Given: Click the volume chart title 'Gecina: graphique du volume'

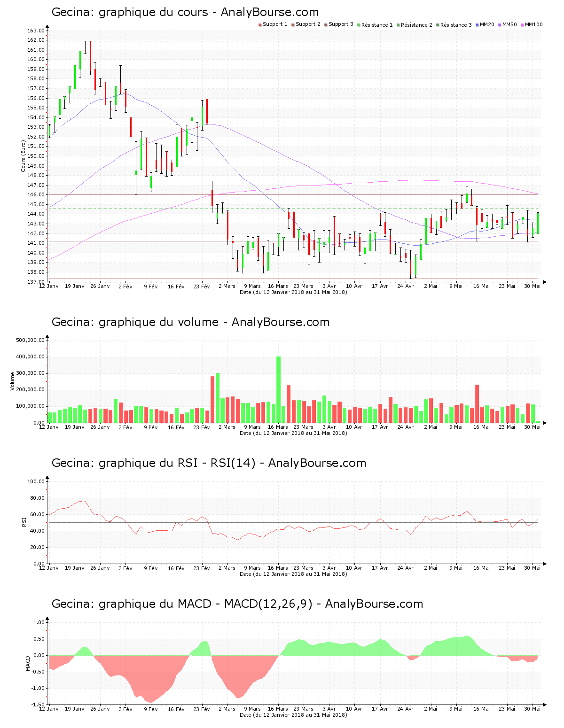Looking at the screenshot, I should pyautogui.click(x=135, y=322).
